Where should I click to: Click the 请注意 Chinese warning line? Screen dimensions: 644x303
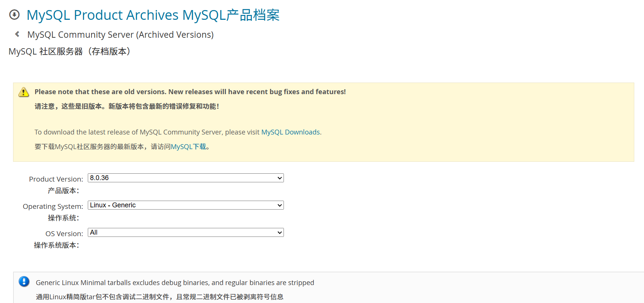pyautogui.click(x=127, y=106)
